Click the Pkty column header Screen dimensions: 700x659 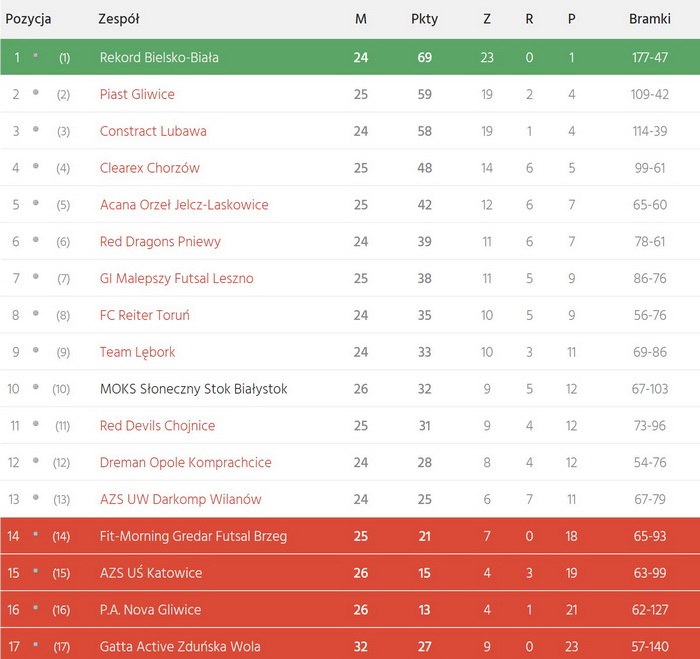pyautogui.click(x=424, y=19)
